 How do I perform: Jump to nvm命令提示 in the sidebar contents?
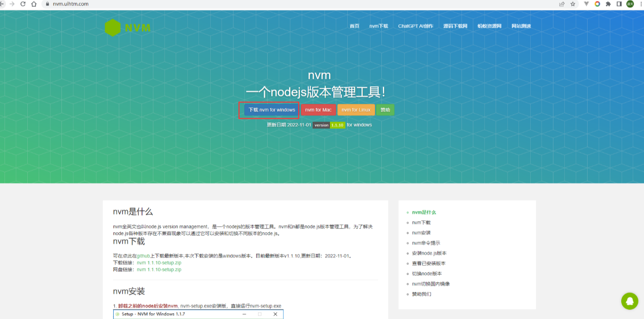tap(426, 243)
